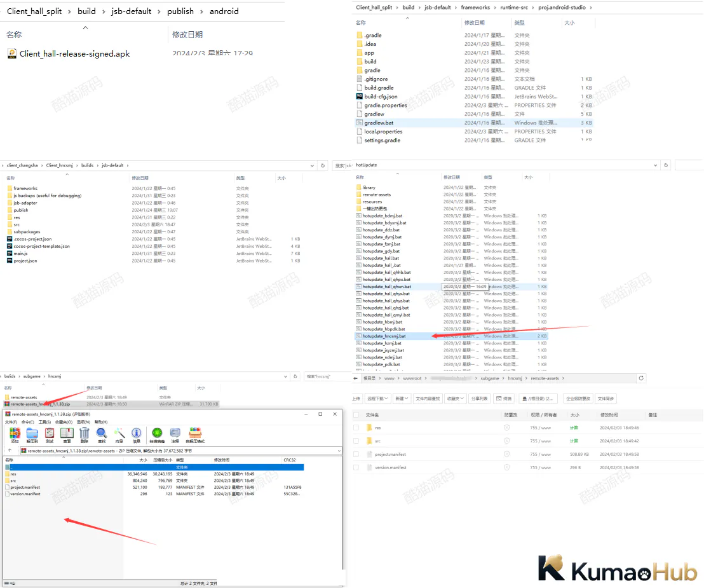Open the 文件(F) menu in WinRAR
704x588 pixels.
(11, 422)
